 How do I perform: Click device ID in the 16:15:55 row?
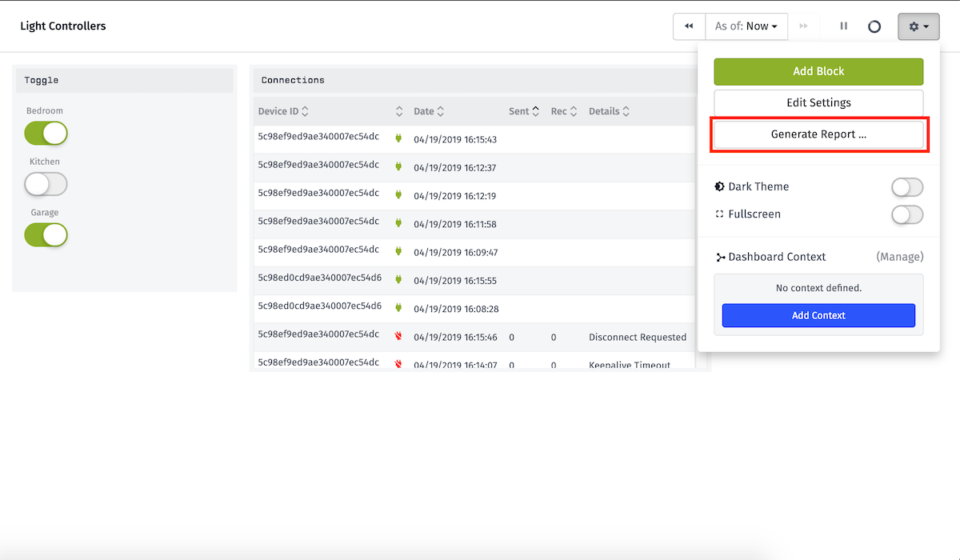(320, 278)
